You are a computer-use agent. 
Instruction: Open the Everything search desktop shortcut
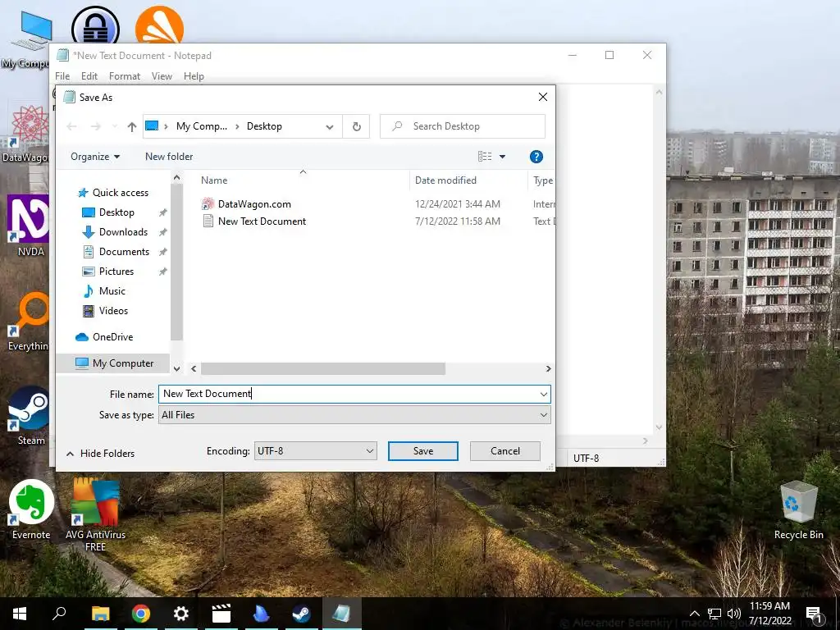click(x=30, y=322)
